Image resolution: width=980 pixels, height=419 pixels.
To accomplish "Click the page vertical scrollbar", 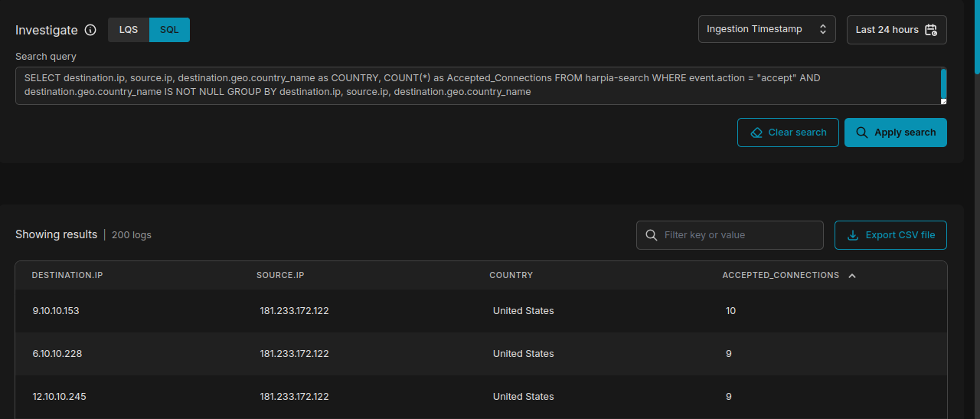I will 977,37.
